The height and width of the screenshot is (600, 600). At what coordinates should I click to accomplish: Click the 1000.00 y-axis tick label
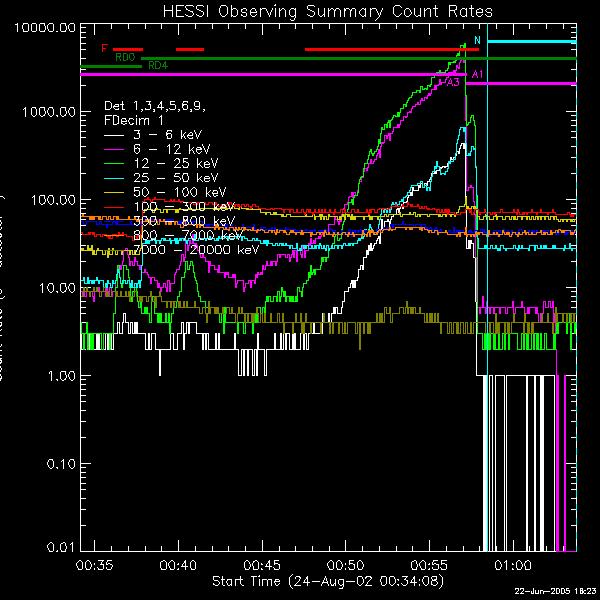(x=49, y=112)
